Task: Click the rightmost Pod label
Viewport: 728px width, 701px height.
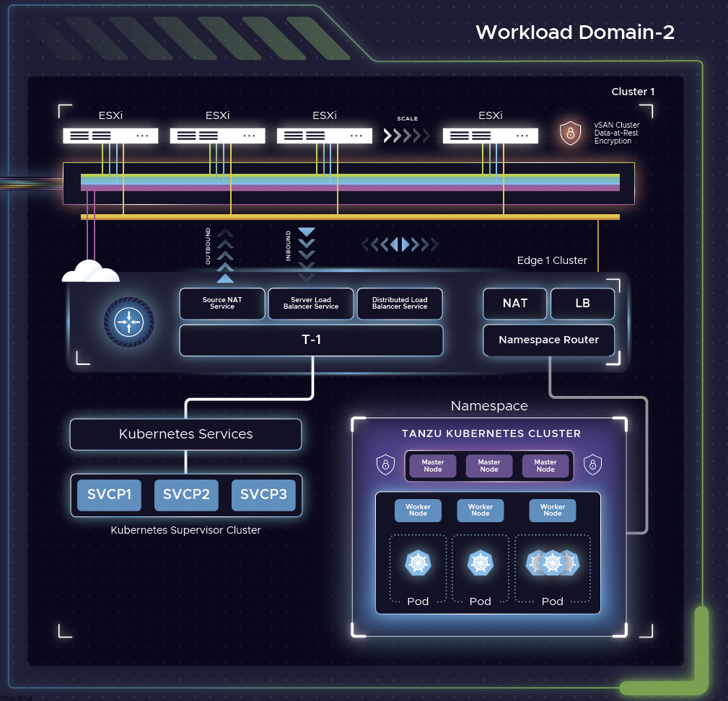Action: pos(553,601)
